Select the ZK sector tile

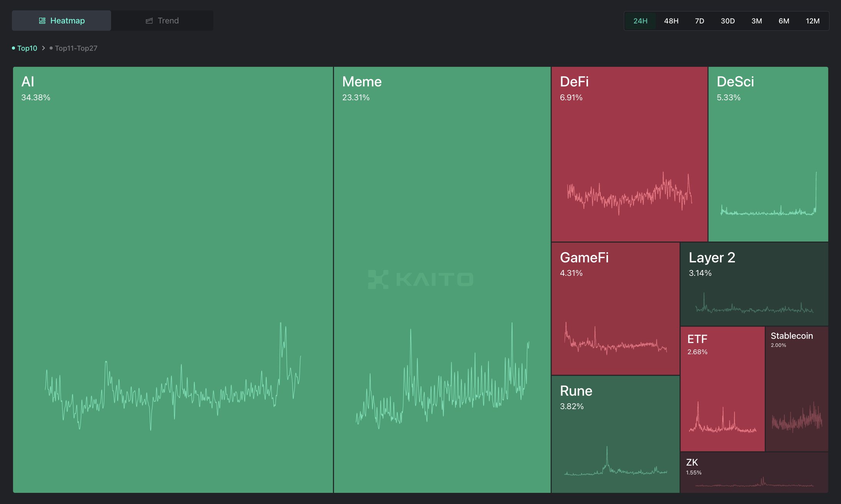click(x=754, y=472)
